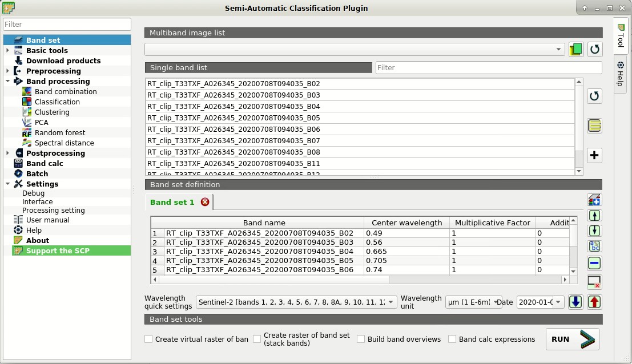Enable Build band overviews
Image resolution: width=632 pixels, height=364 pixels.
[361, 339]
